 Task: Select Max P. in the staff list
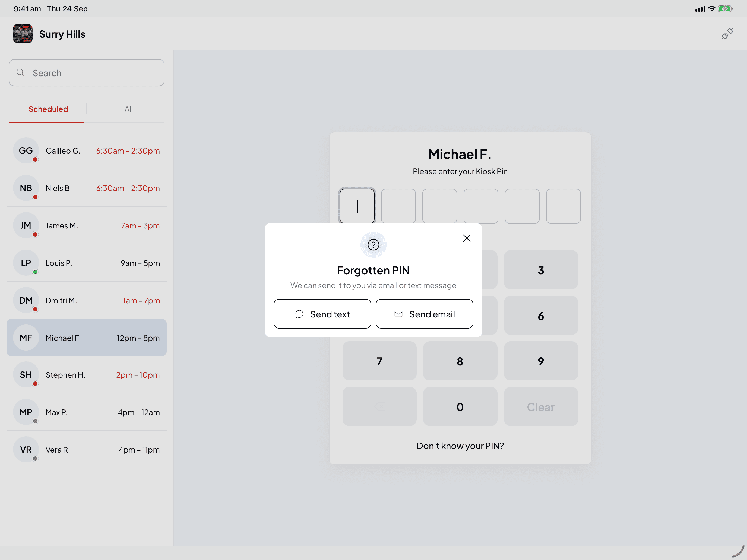(x=86, y=412)
